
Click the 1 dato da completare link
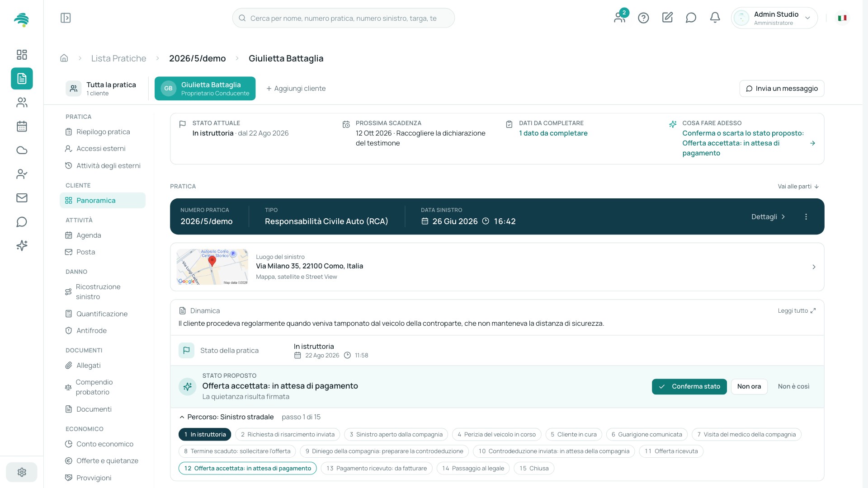(x=553, y=133)
